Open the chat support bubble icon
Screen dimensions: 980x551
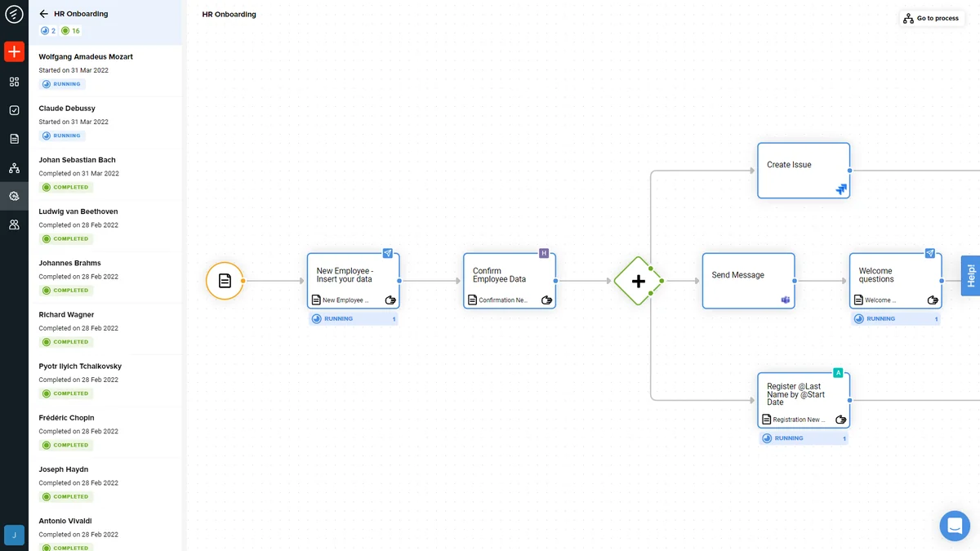tap(954, 526)
